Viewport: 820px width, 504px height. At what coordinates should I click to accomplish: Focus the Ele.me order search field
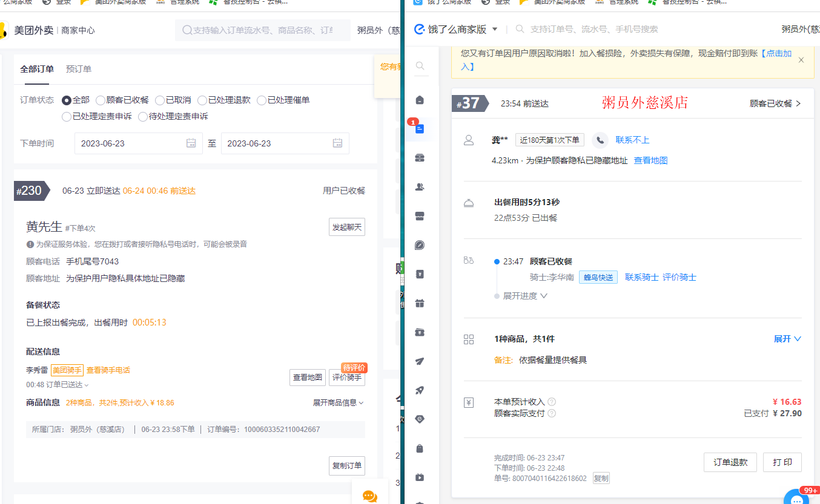click(594, 29)
